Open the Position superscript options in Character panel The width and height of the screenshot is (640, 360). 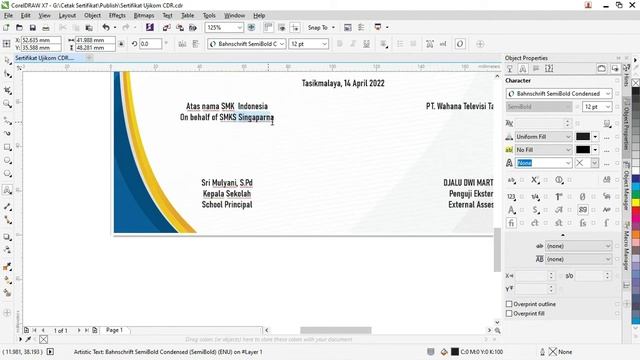pyautogui.click(x=536, y=180)
